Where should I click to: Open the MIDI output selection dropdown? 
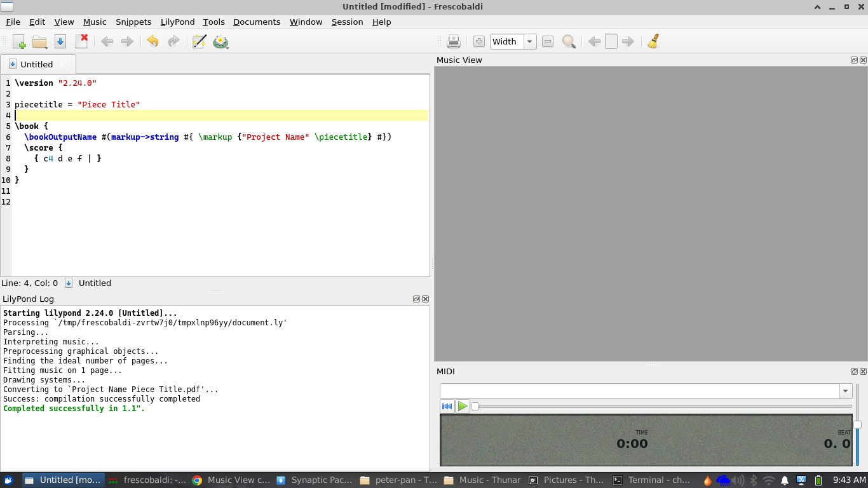846,391
